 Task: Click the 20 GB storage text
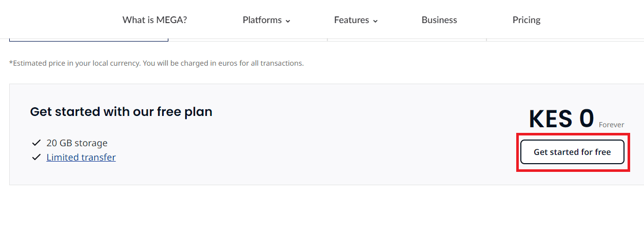[x=77, y=143]
